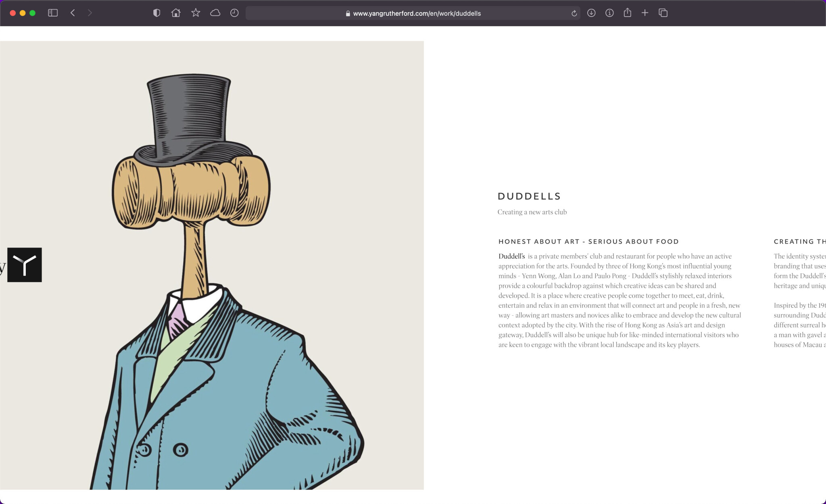The image size is (826, 504).
Task: Show the downloads list
Action: (x=591, y=13)
